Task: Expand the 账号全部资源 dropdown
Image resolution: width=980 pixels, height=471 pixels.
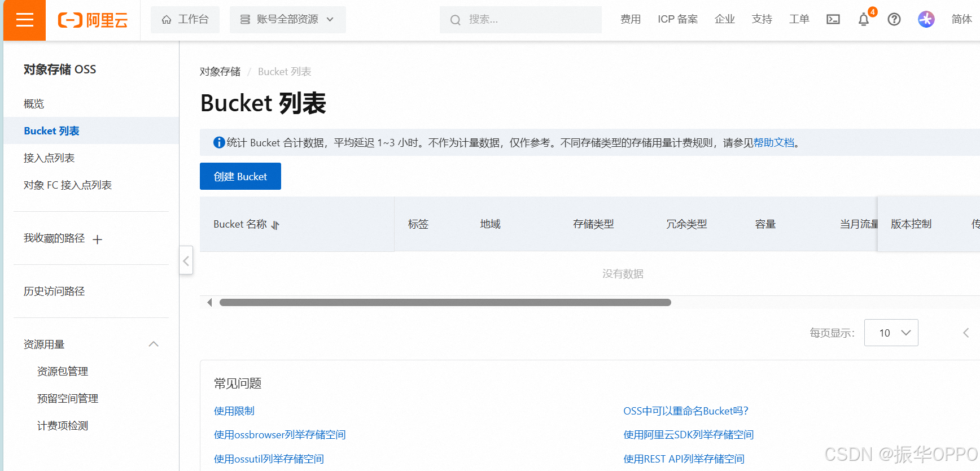Action: (x=287, y=20)
